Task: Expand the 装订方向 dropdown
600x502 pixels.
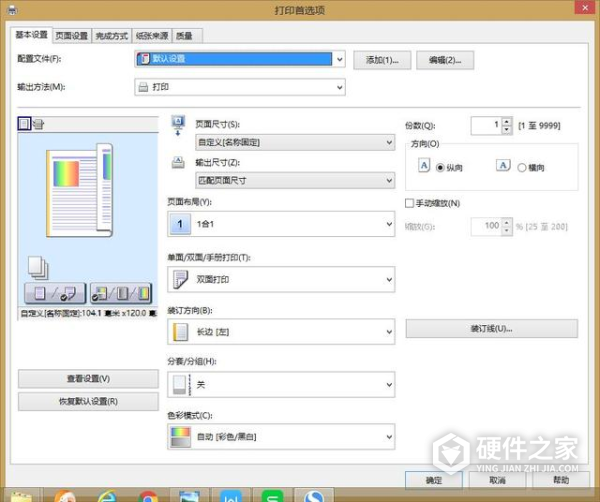Action: coord(281,332)
